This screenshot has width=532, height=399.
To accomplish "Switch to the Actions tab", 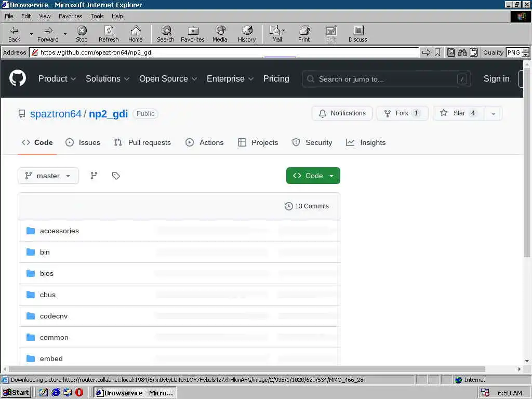I will 205,142.
